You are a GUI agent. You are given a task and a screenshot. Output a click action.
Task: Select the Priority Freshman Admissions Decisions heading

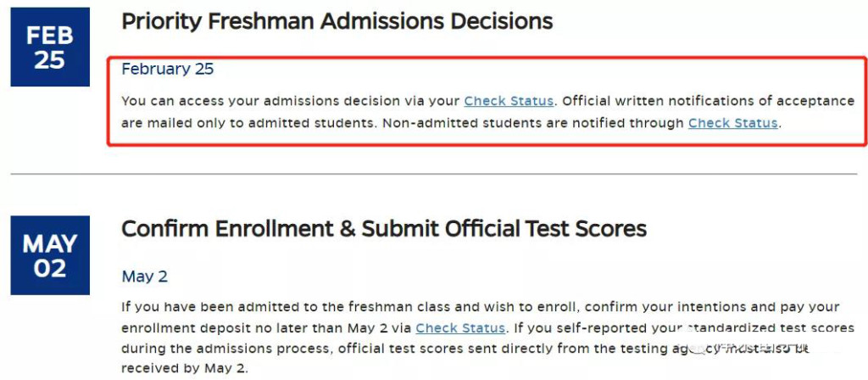(x=337, y=21)
